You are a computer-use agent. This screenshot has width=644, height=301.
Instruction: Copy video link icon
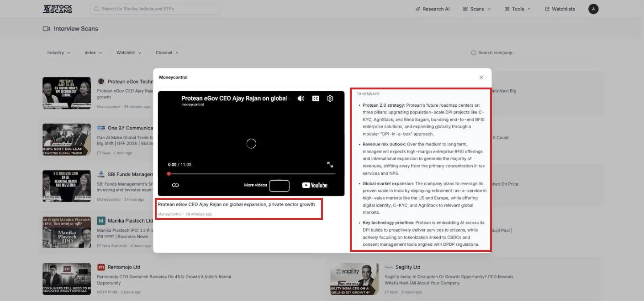175,185
